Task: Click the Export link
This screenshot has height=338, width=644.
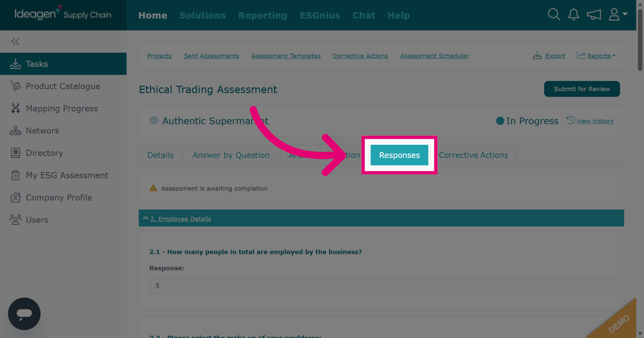Action: [x=555, y=56]
